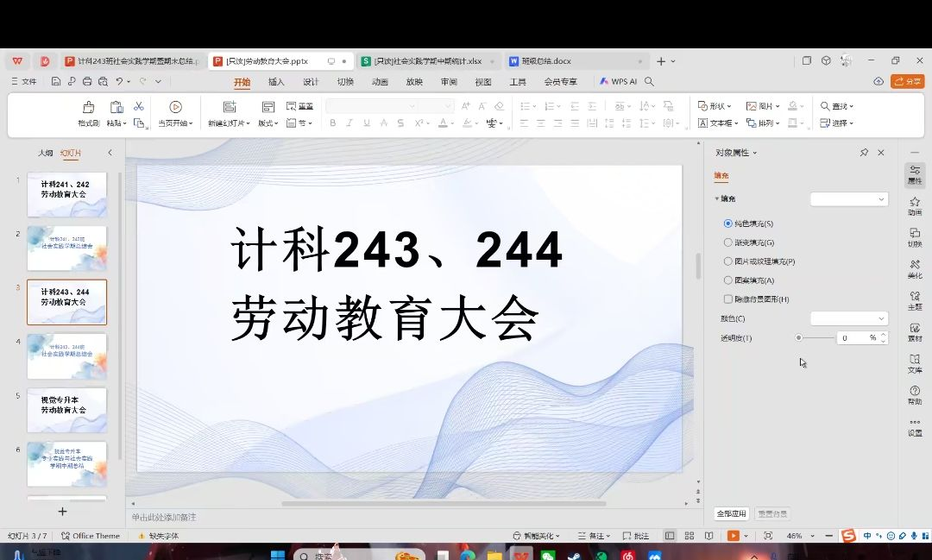Expand the Shapes (形状) dropdown
932x560 pixels.
715,106
